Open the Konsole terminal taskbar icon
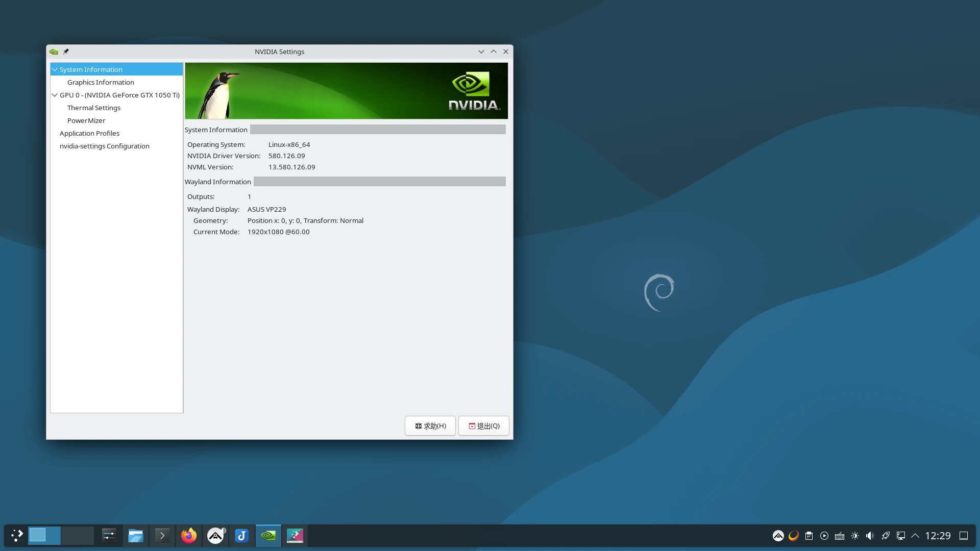980x551 pixels. click(x=162, y=536)
